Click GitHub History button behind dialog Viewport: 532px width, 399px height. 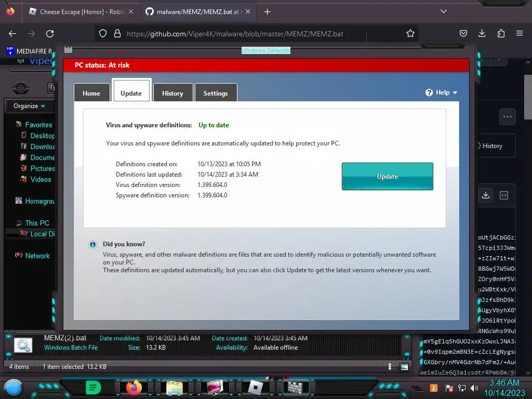[492, 146]
